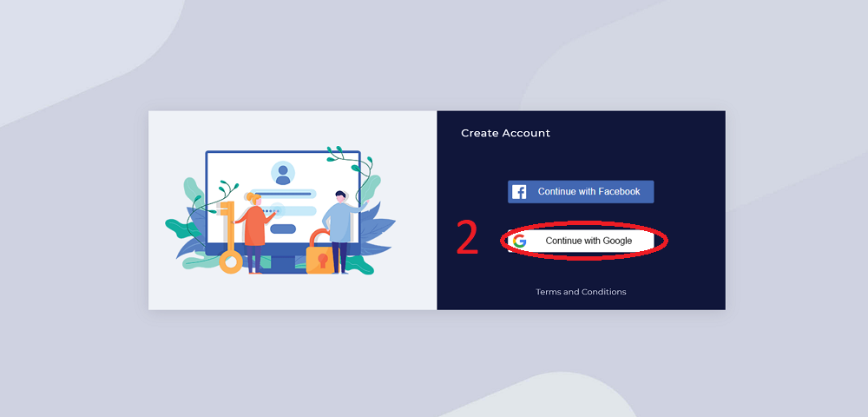Screen dimensions: 868x417
Task: Click the golden key in the illustration
Action: pyautogui.click(x=228, y=237)
